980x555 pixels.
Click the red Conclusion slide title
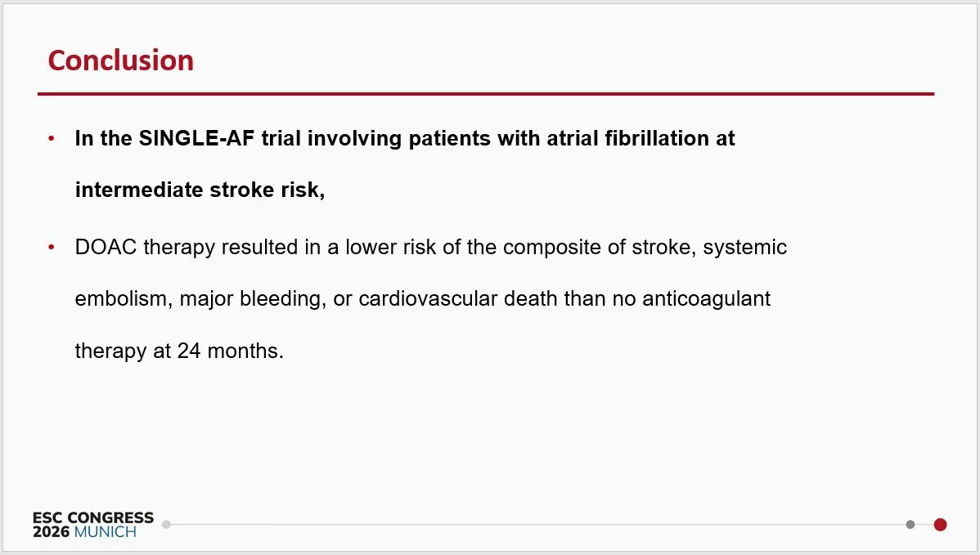click(x=120, y=60)
